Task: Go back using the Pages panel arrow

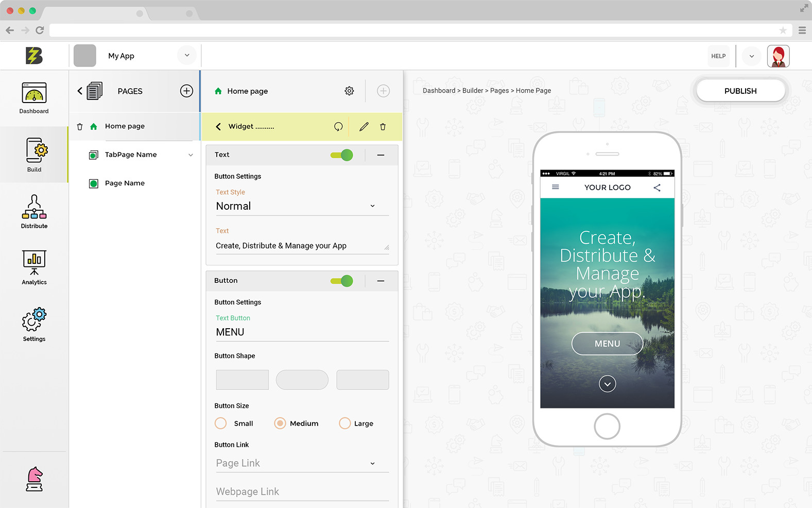Action: (x=80, y=91)
